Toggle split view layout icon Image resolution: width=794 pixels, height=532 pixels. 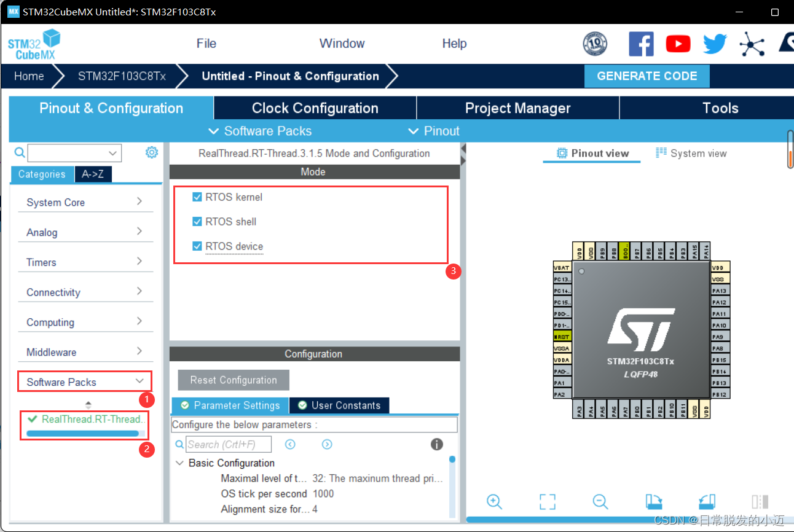760,501
